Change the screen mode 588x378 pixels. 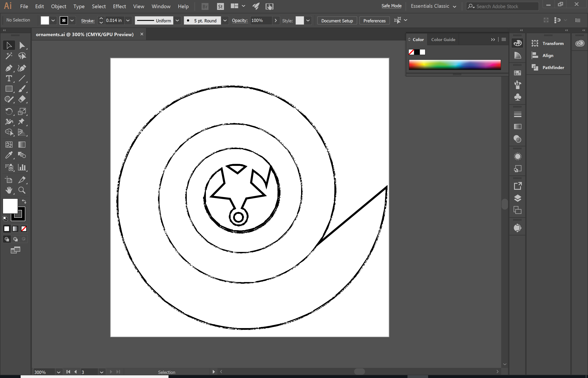tap(15, 250)
